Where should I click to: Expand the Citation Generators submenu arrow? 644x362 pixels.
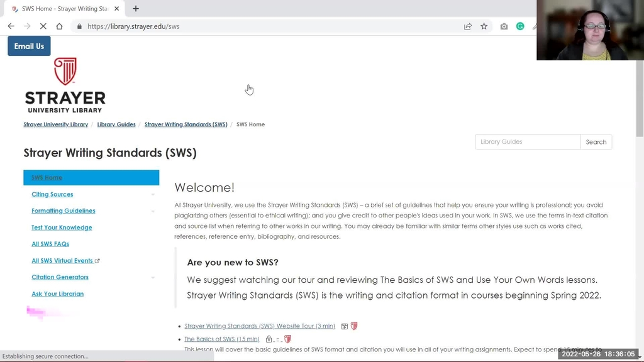tap(153, 277)
